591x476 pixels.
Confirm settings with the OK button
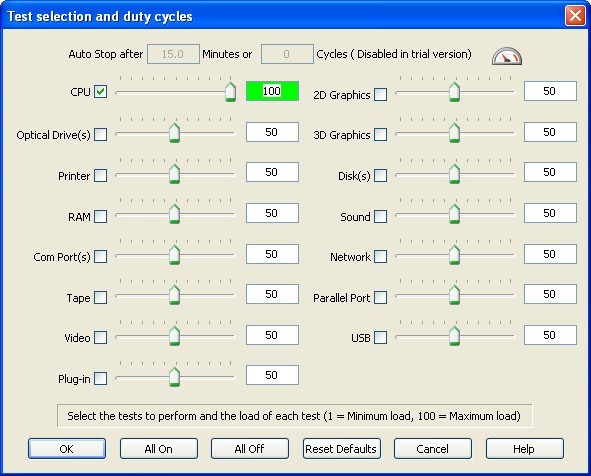[67, 448]
